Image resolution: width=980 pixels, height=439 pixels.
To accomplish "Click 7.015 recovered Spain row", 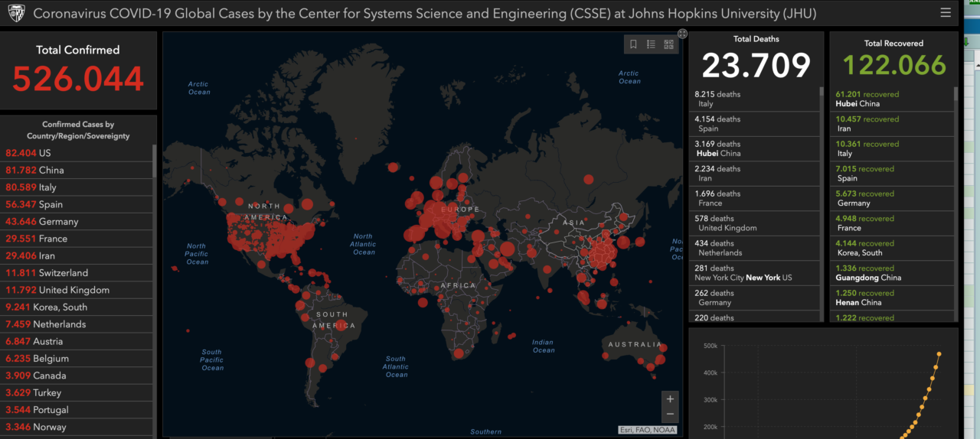I will click(x=892, y=174).
